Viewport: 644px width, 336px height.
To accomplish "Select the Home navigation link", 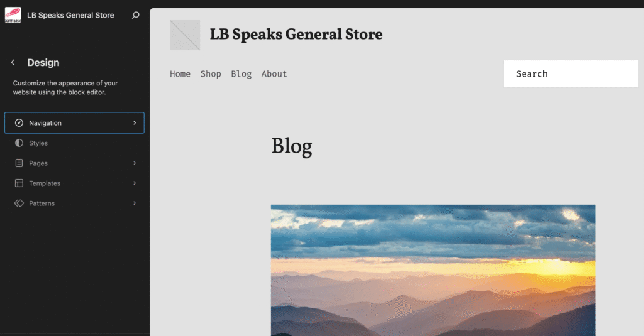I will point(180,74).
